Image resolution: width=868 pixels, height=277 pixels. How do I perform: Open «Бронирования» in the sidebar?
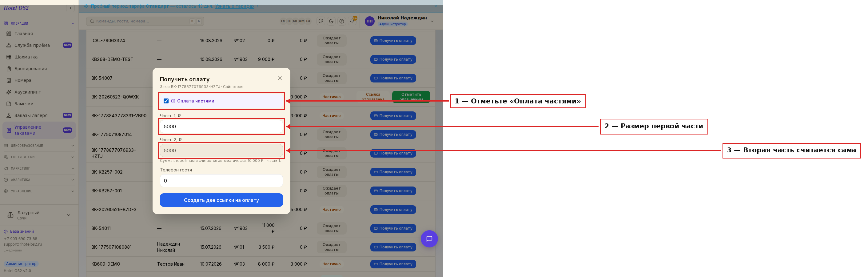39,69
